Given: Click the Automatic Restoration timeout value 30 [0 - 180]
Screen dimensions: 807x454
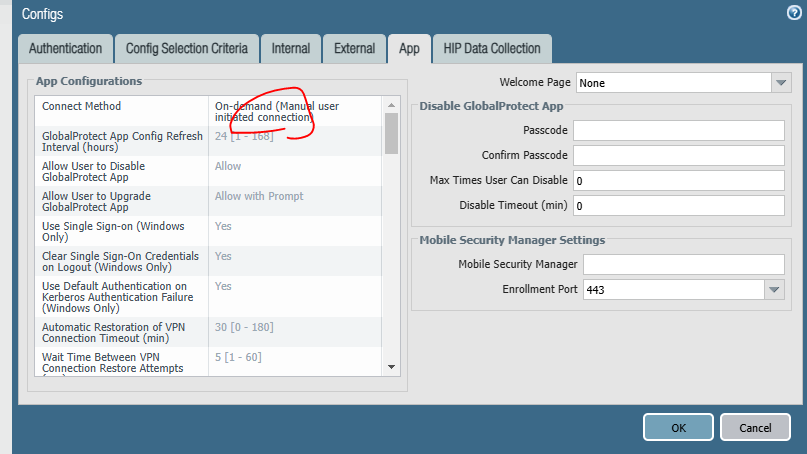Looking at the screenshot, I should pos(244,327).
